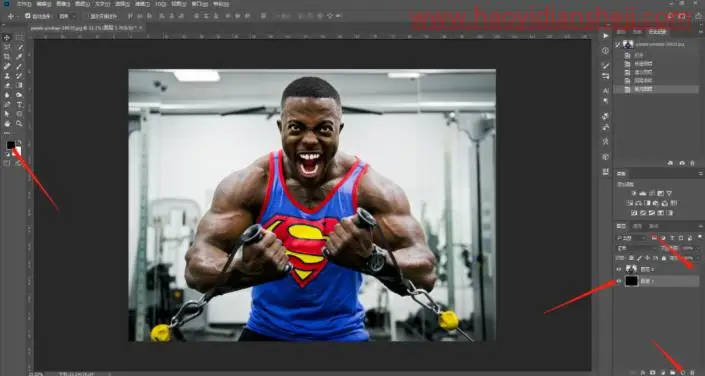
Task: Open the Actions play icon in the dock
Action: pos(606,36)
